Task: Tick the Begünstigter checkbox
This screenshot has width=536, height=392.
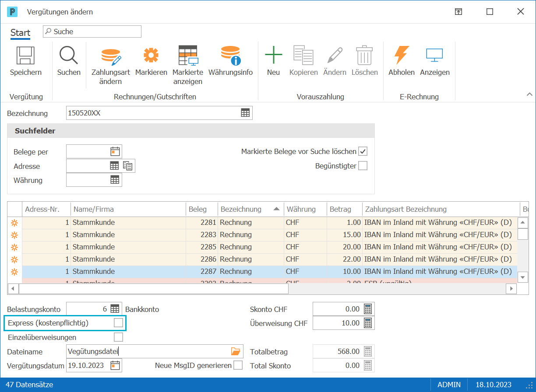Action: (363, 166)
